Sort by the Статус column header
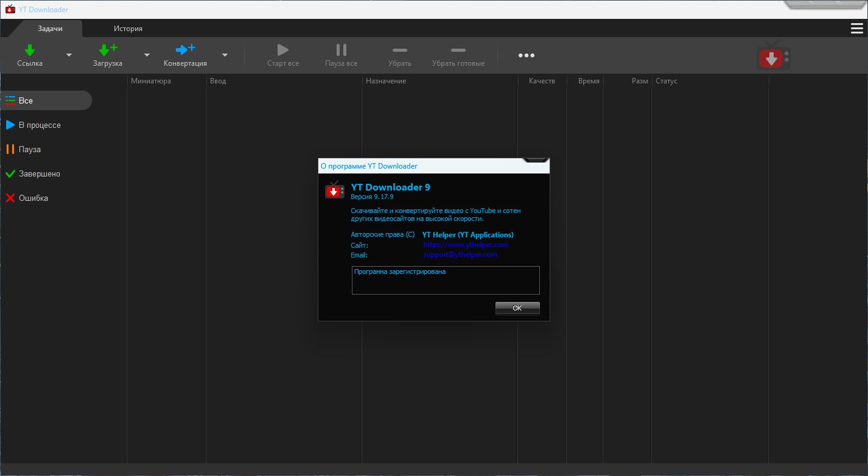Screen dimensions: 868x476 coord(710,81)
